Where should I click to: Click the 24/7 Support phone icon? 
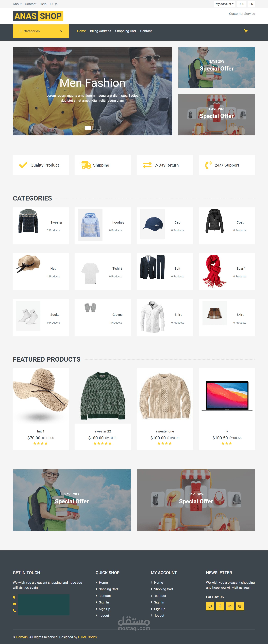click(x=208, y=165)
